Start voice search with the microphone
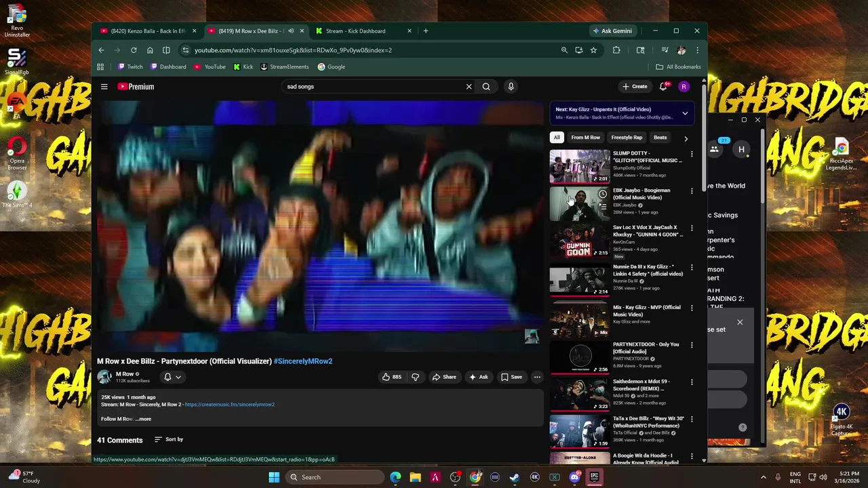The height and width of the screenshot is (488, 868). coord(511,87)
